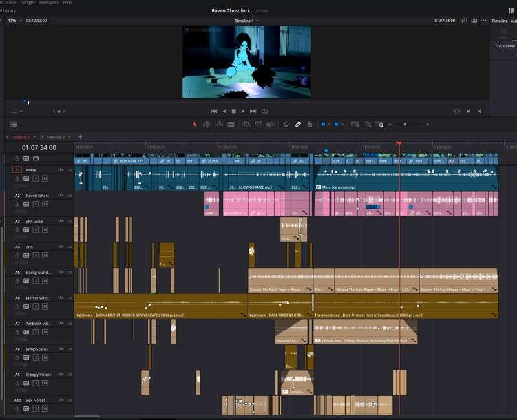The image size is (517, 420).
Task: Click the Match Frame icon below viewer
Action: tap(457, 111)
